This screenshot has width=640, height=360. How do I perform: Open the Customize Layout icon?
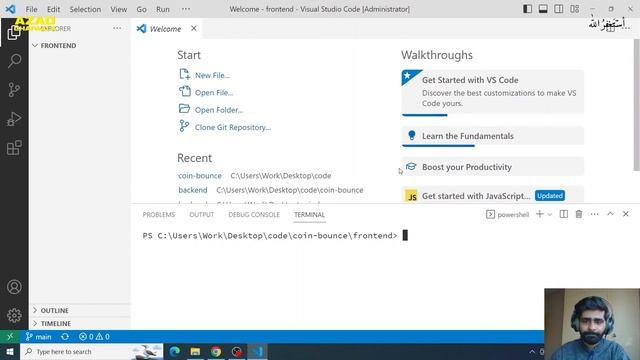point(575,9)
